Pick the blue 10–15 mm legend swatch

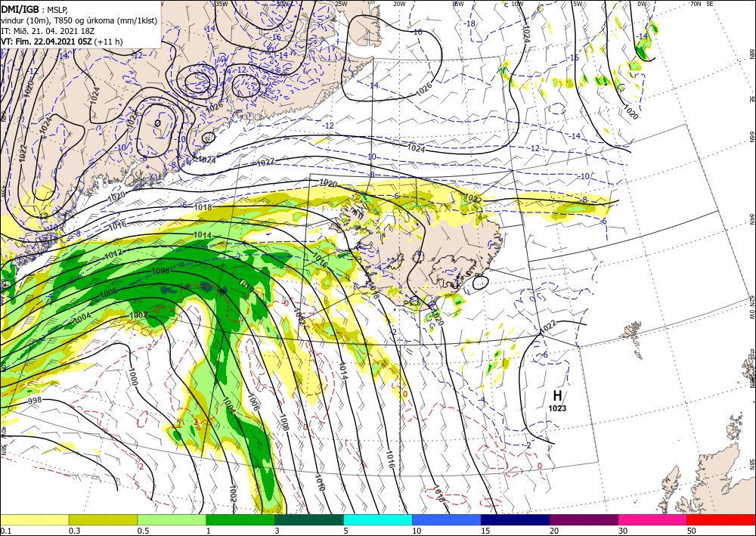[x=447, y=519]
